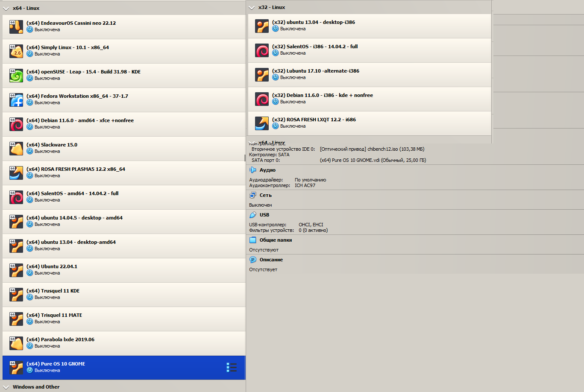Click the Аудиоконтроллер label
Screen dimensions: 584x392
[270, 185]
